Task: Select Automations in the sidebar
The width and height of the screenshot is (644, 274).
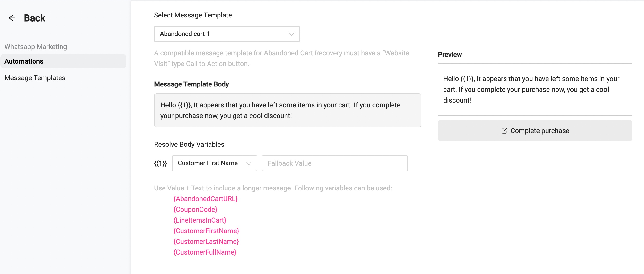Action: [63, 61]
